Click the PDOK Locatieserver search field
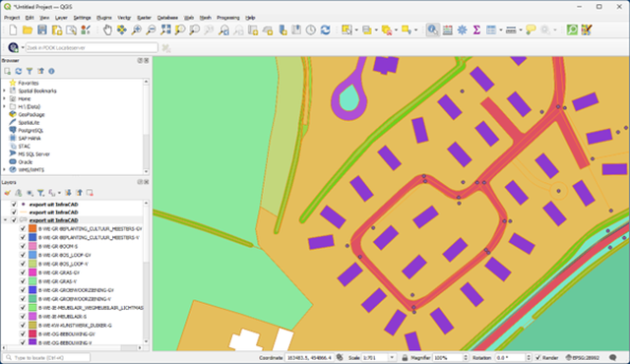 92,48
